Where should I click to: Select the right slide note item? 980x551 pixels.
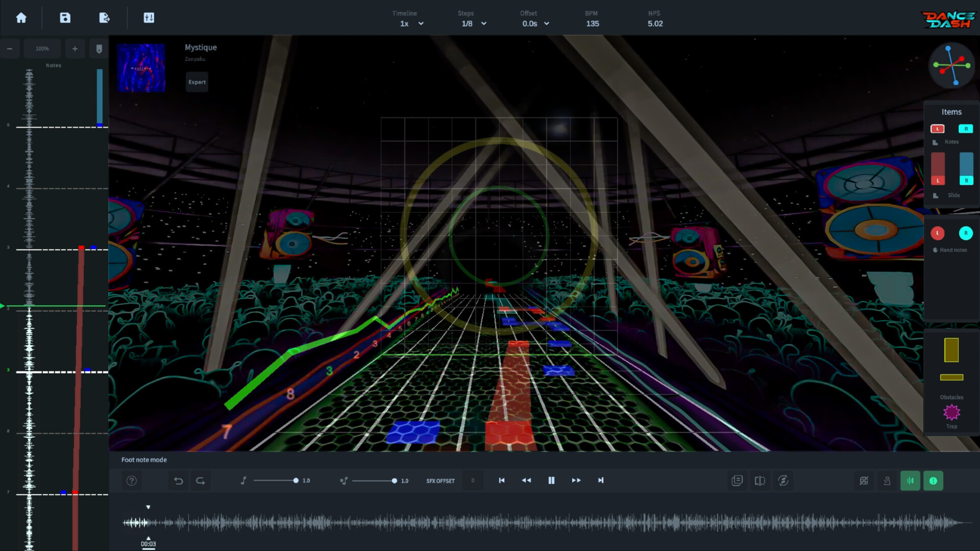coord(966,168)
